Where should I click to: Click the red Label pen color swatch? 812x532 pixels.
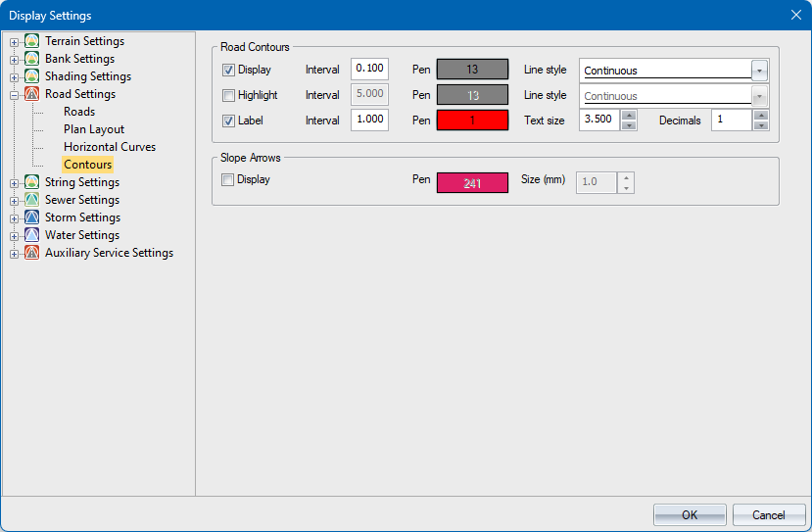(472, 121)
